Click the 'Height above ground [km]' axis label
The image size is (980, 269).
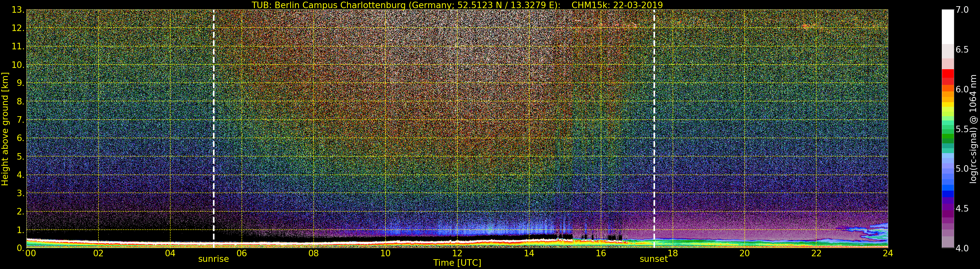click(5, 129)
